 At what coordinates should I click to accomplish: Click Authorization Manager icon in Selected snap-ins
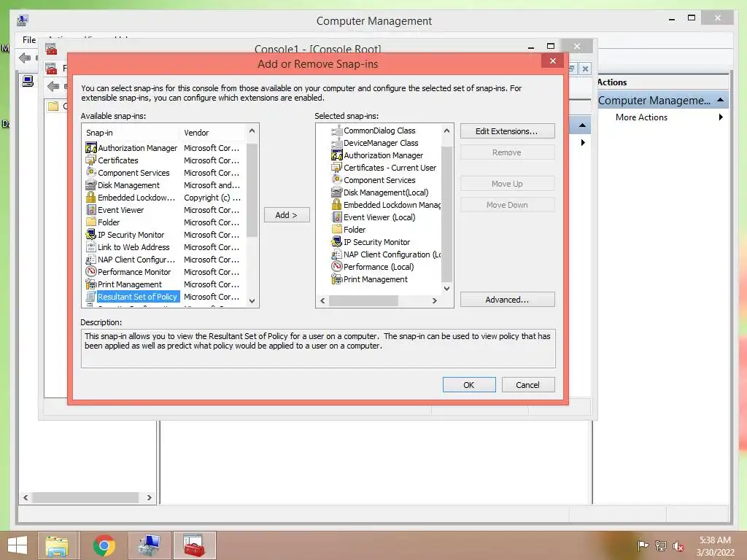point(337,155)
